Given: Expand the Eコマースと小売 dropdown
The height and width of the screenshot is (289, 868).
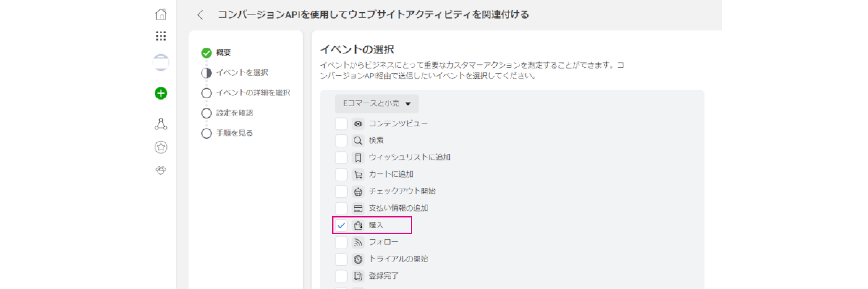Looking at the screenshot, I should [376, 104].
